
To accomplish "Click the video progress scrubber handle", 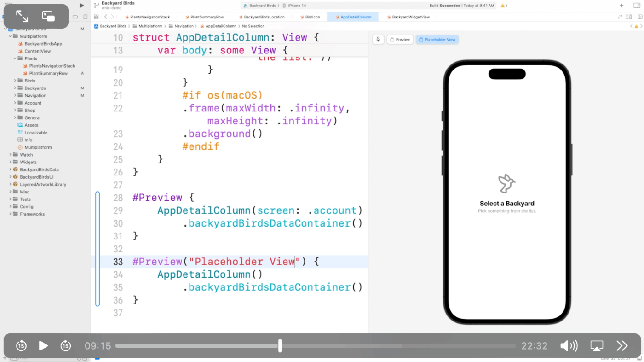I will [x=280, y=346].
